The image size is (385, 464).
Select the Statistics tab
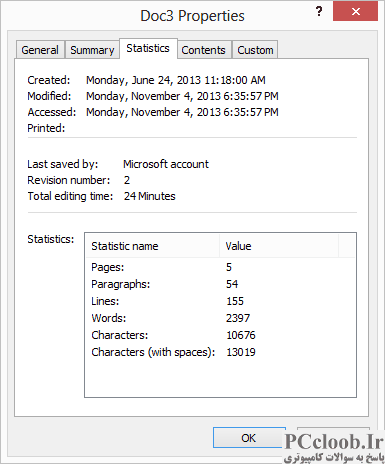click(x=148, y=49)
